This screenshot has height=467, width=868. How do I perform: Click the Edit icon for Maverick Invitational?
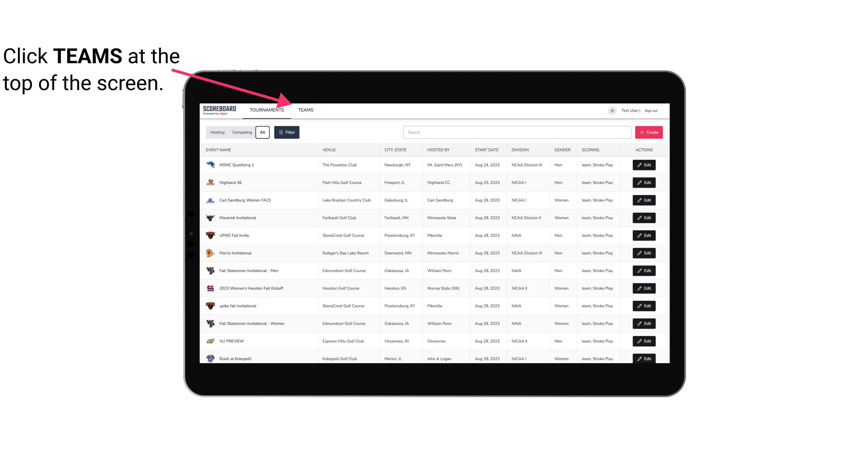[x=644, y=217]
